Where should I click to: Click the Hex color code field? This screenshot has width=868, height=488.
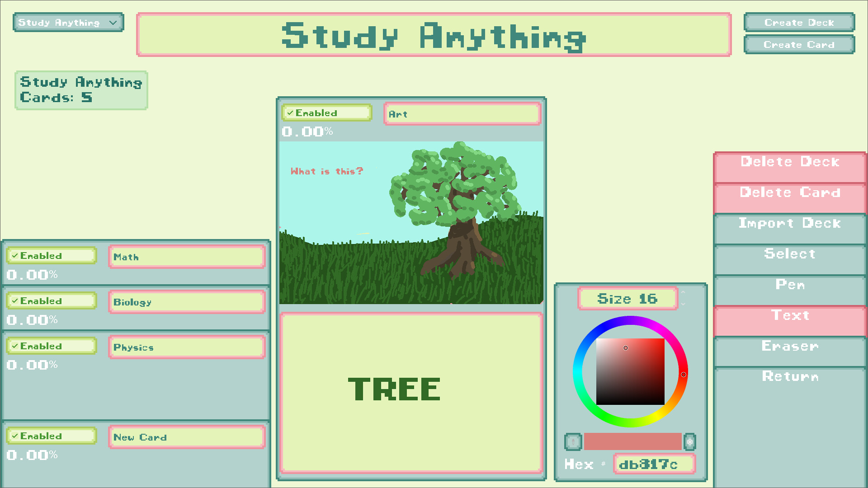pos(654,465)
